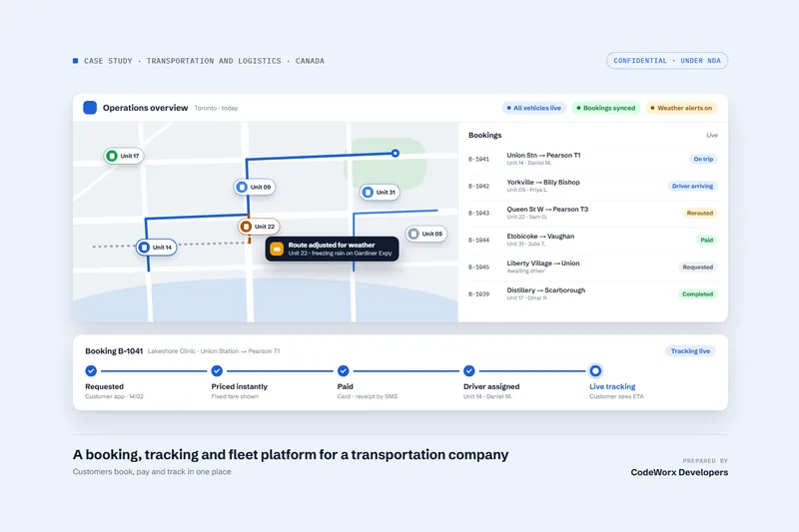Viewport: 799px width, 532px height.
Task: Click the Requested status tag in Bookings
Action: coord(697,267)
